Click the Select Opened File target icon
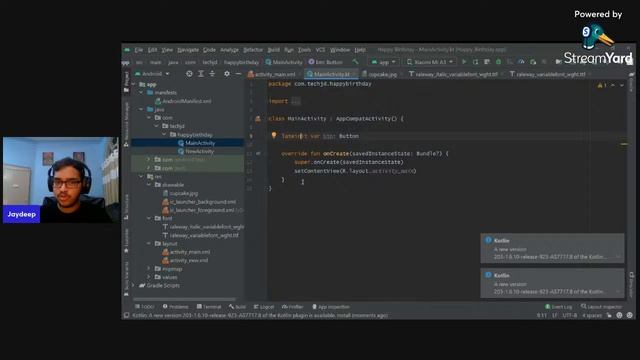This screenshot has height=360, width=640. pos(189,74)
